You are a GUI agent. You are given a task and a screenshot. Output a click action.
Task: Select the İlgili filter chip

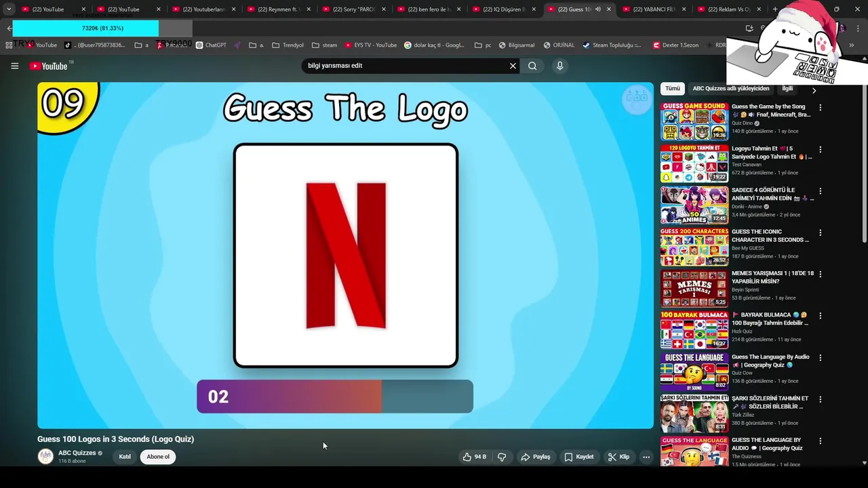pos(787,89)
